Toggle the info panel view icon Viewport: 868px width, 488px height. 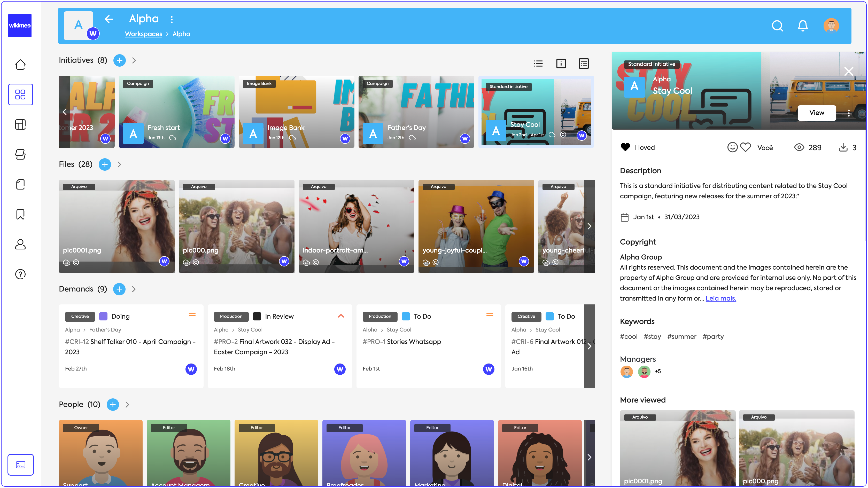point(561,63)
